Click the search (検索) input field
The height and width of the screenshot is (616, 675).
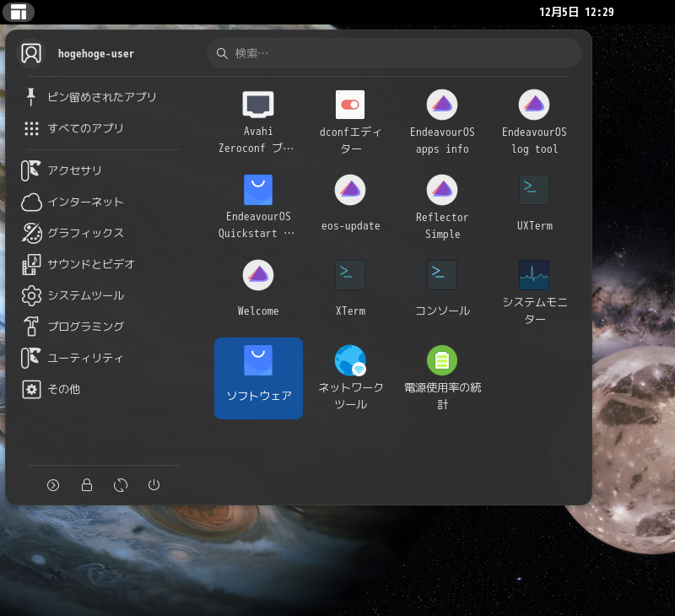tap(393, 53)
